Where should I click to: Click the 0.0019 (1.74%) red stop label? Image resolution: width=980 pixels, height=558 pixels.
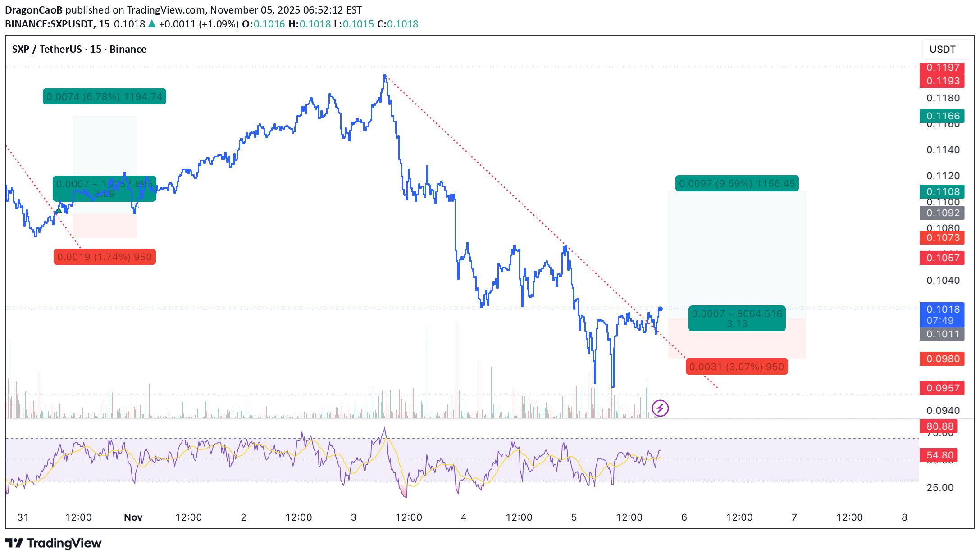pos(105,257)
